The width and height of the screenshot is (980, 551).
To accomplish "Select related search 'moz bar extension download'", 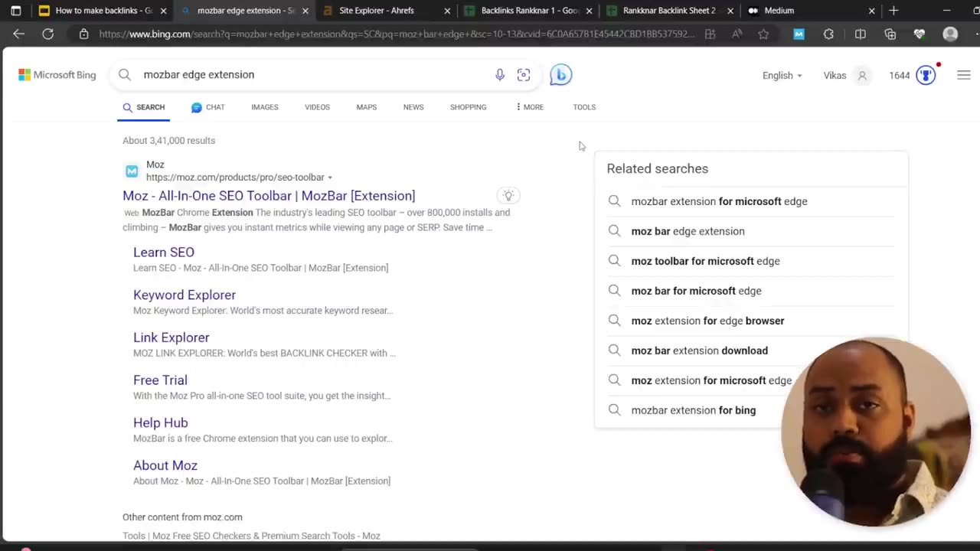I will [x=699, y=350].
